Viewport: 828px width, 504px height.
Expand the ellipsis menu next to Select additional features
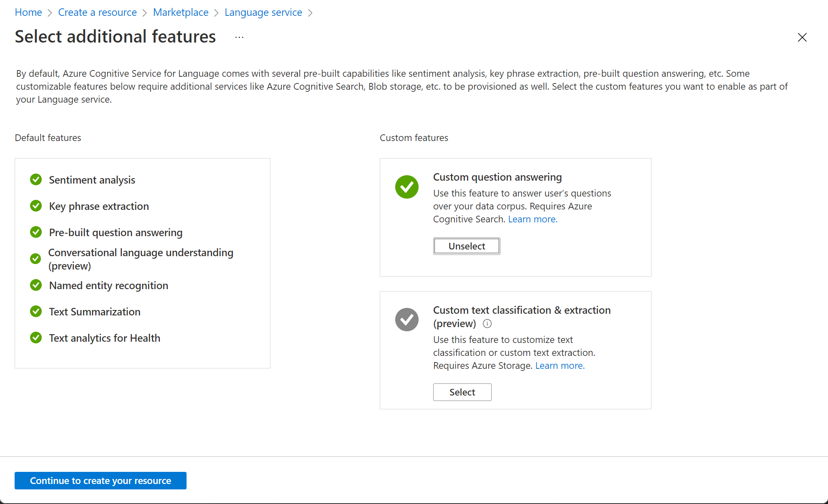(239, 37)
